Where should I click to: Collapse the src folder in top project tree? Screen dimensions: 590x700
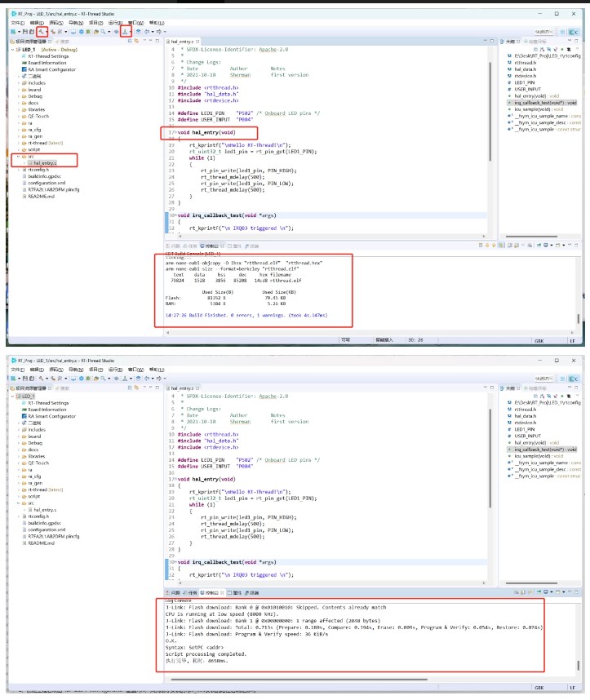tap(19, 157)
